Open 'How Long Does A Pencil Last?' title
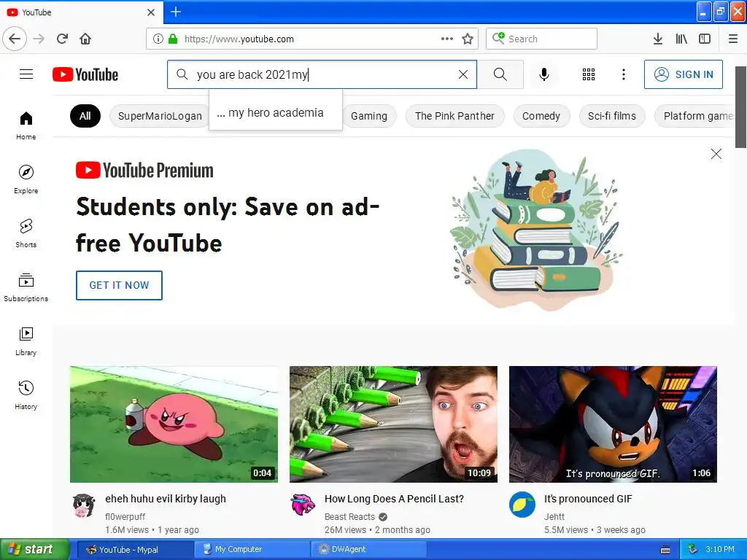Screen dimensions: 747x560 394,499
